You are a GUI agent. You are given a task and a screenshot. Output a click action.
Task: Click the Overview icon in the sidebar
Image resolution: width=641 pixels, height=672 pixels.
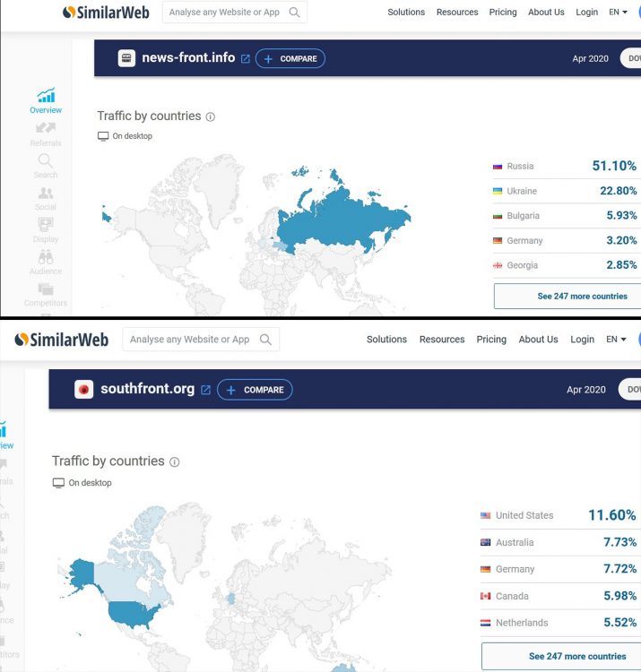tap(46, 97)
